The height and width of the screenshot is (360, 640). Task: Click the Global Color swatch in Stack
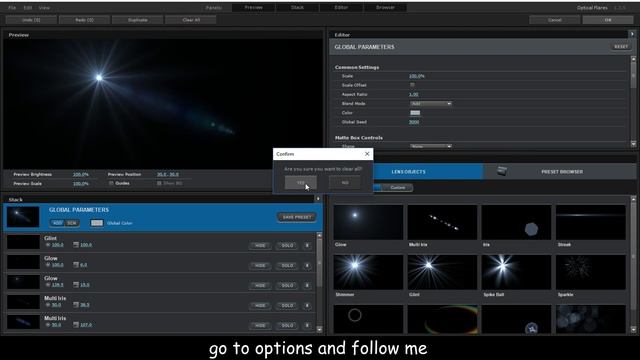coord(97,223)
